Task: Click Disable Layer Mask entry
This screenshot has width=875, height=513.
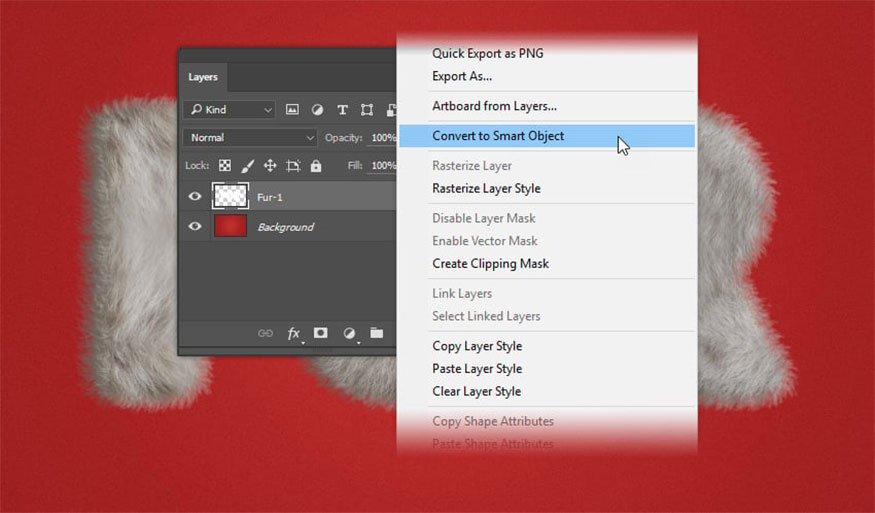Action: [484, 218]
